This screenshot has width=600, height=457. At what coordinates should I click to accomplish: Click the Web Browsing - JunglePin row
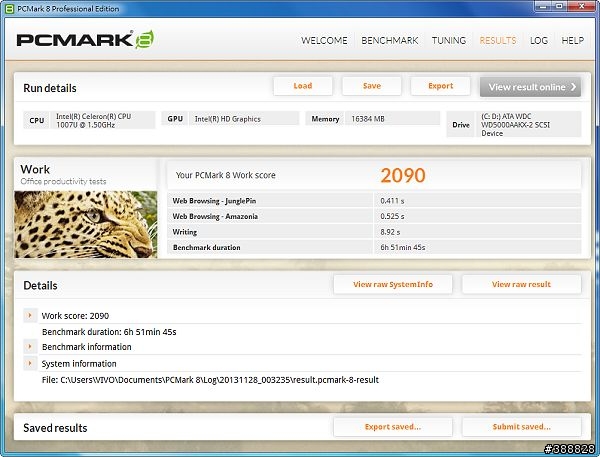(x=374, y=201)
